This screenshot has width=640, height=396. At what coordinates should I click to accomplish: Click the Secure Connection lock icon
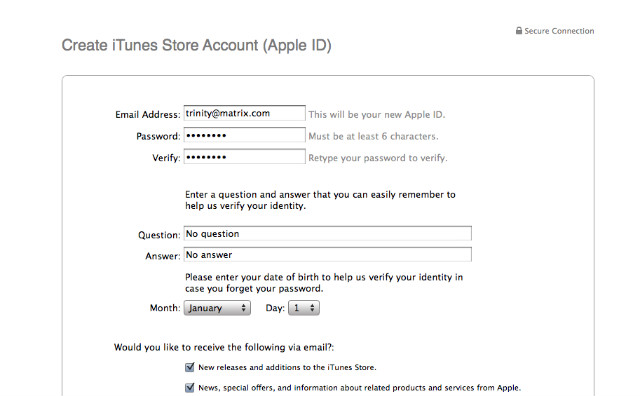tap(518, 31)
